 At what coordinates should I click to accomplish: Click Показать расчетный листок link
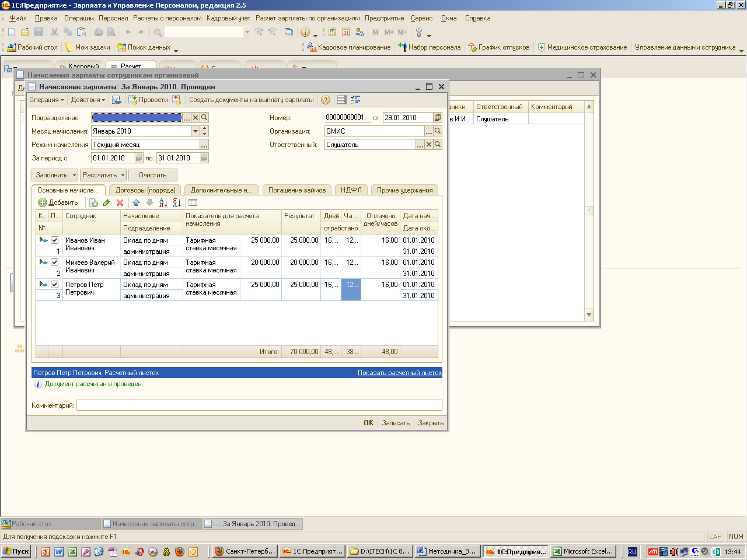(399, 373)
